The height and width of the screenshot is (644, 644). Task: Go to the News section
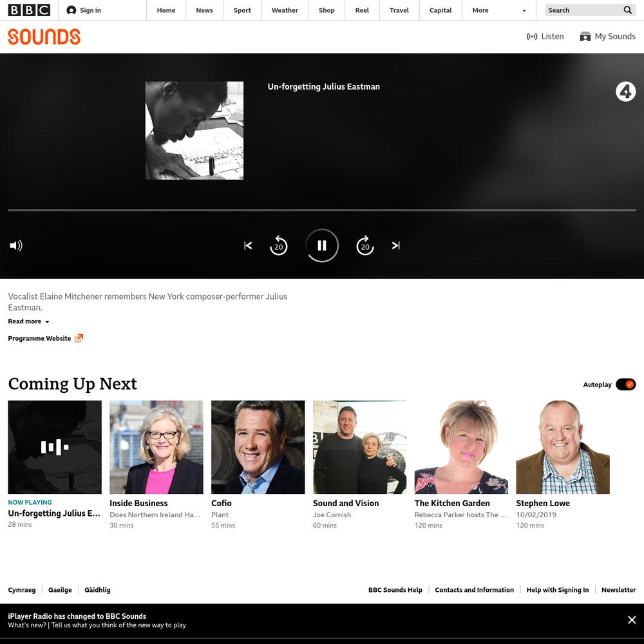click(205, 10)
